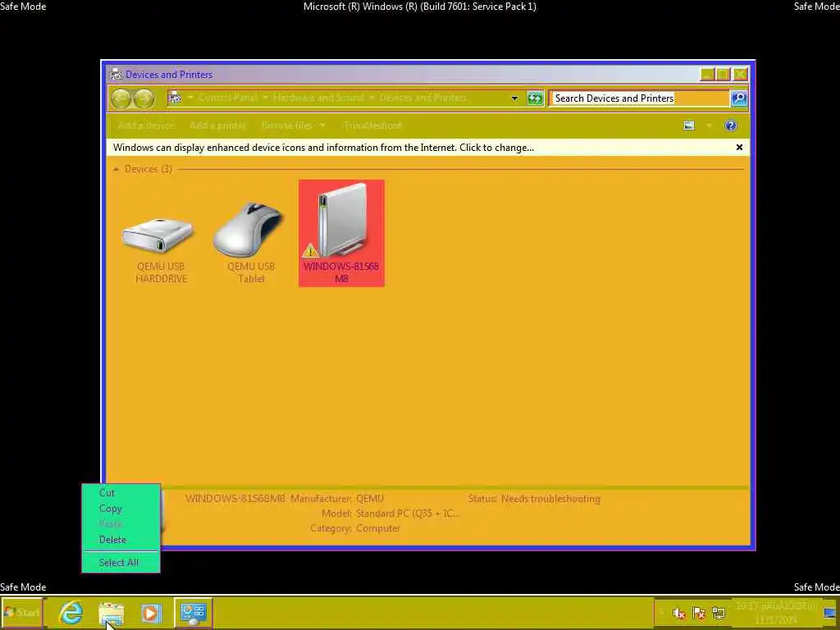The image size is (840, 630).
Task: Click the Search Devices and Printers field
Action: pyautogui.click(x=640, y=98)
